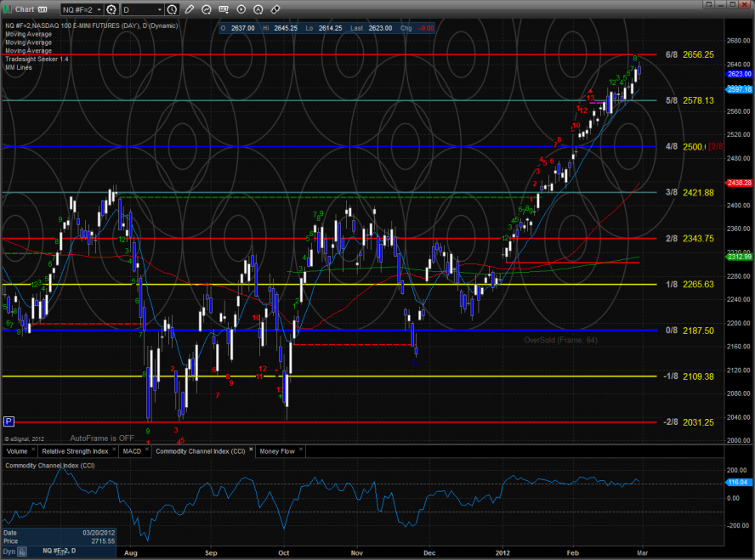Expand the NQ #F=2 symbol dropdown
Viewport: 755px width, 560px height.
pyautogui.click(x=98, y=10)
